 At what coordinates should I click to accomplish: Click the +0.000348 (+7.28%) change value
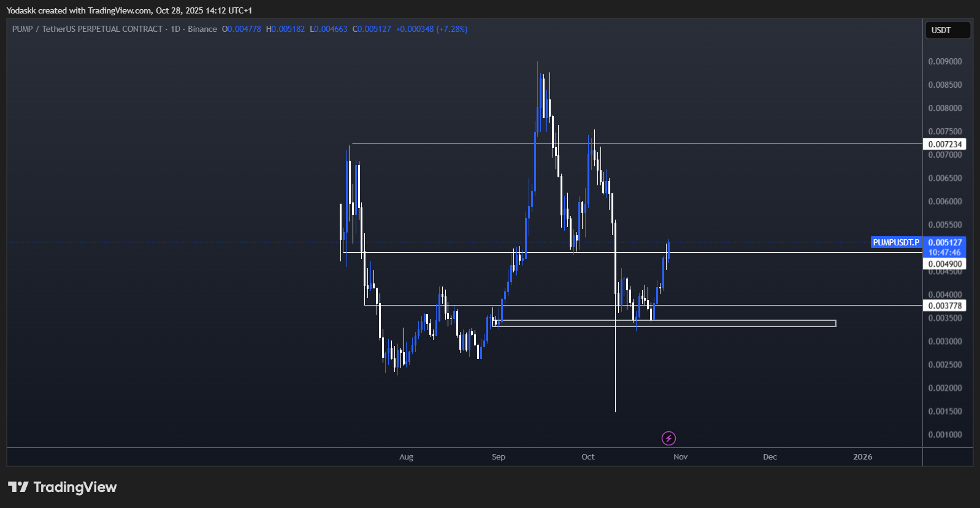[x=432, y=29]
